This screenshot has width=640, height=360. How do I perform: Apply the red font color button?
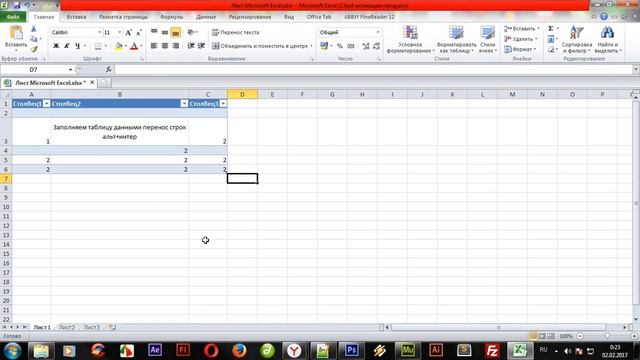pos(134,46)
